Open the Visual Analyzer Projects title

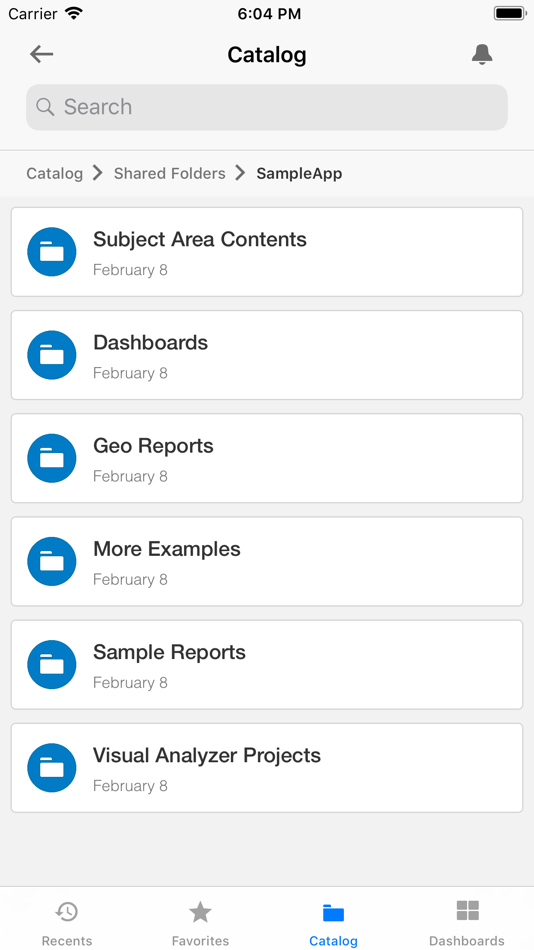click(207, 755)
